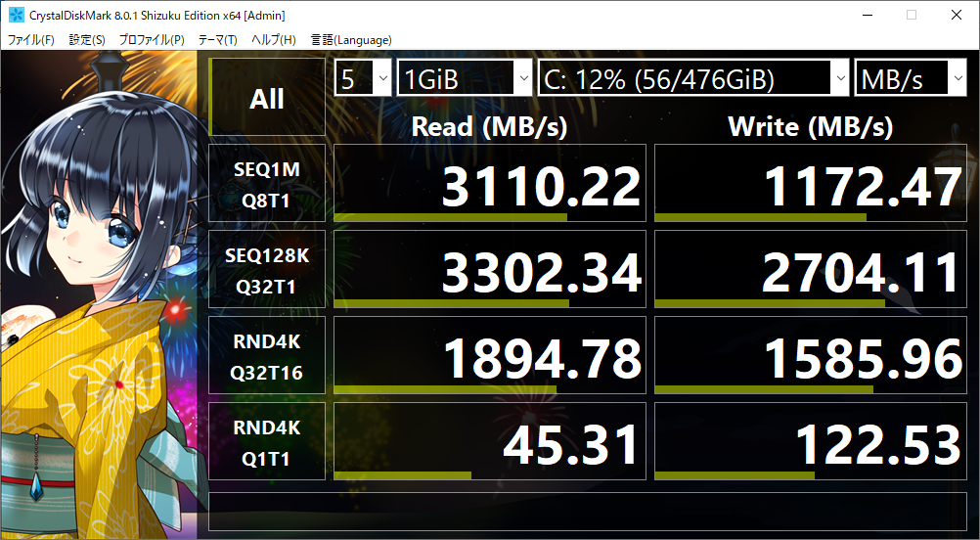Screen dimensions: 980x540
Task: Start the RND4K Q32T16 test
Action: tap(267, 356)
